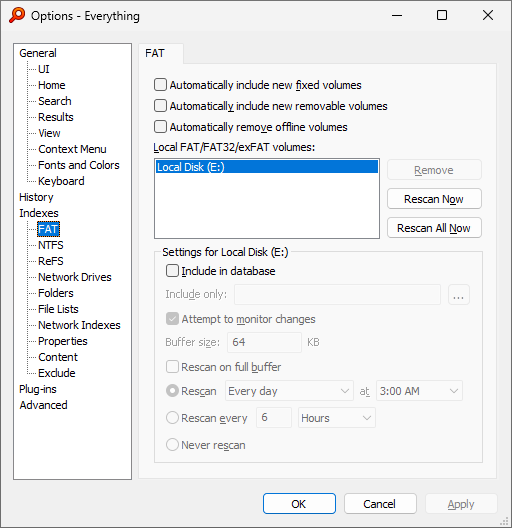This screenshot has height=528, width=512.
Task: Open the Every day dropdown
Action: tap(289, 391)
